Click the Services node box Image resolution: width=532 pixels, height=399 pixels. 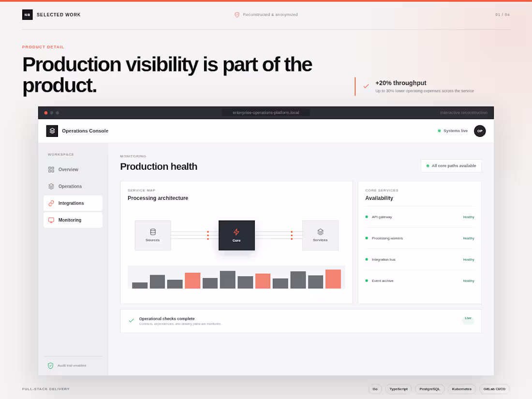[x=320, y=236]
